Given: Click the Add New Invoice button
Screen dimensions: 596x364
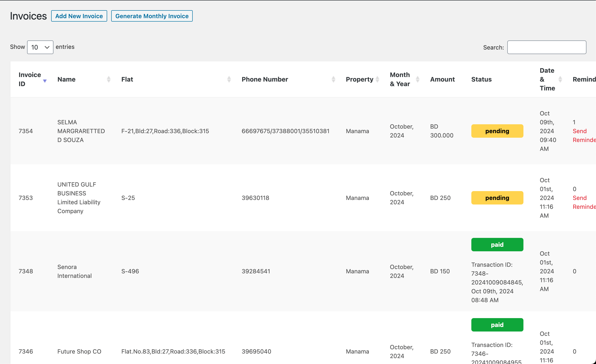Looking at the screenshot, I should [79, 16].
